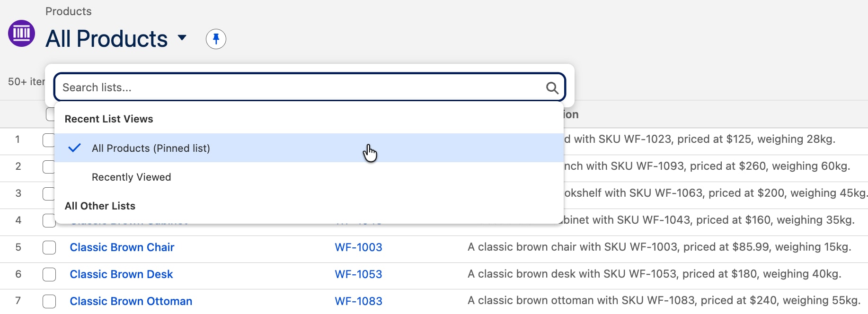Pin this list view with the pin icon
Image resolution: width=868 pixels, height=314 pixels.
(216, 39)
